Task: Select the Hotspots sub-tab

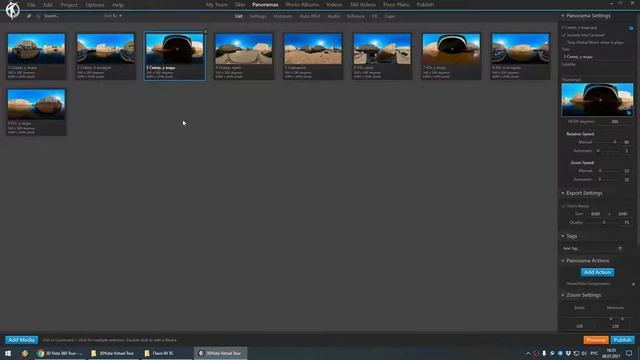Action: 283,16
